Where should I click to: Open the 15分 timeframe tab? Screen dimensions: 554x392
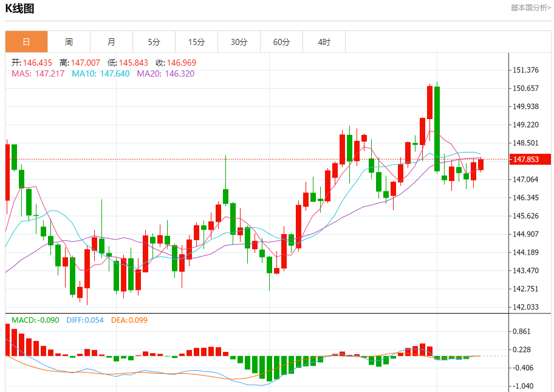tap(196, 42)
